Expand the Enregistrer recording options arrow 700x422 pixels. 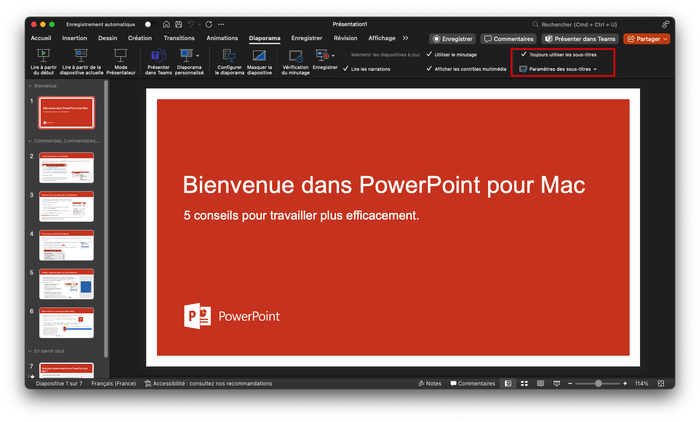333,56
